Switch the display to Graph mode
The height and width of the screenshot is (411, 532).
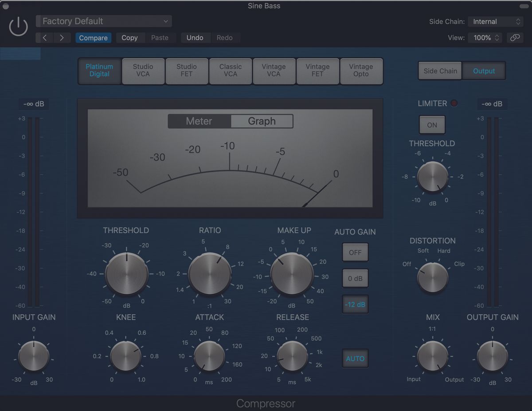[262, 121]
